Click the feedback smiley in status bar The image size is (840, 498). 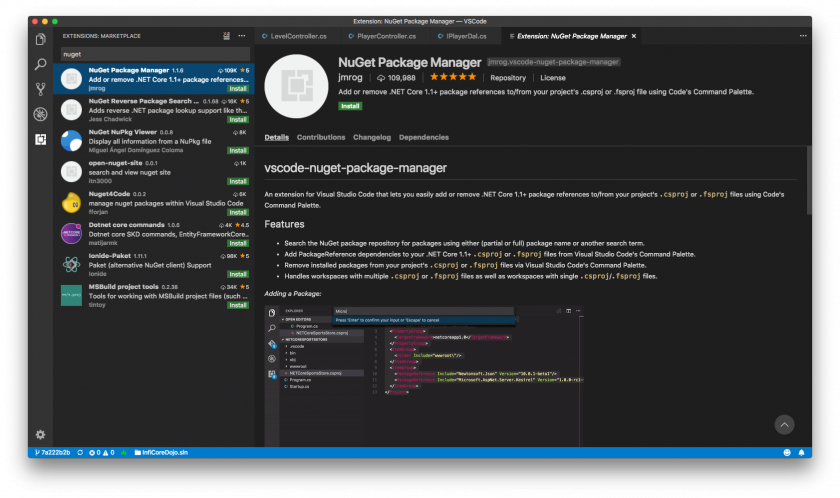point(787,452)
